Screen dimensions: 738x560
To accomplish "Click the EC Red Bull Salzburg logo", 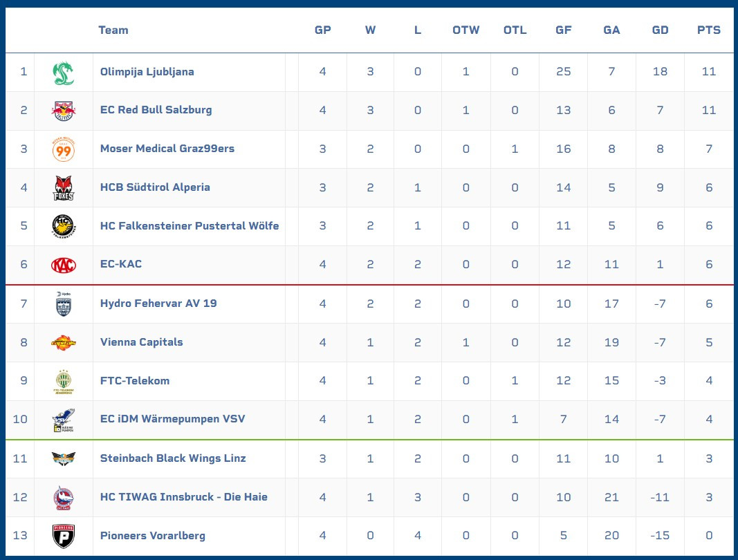I will 64,111.
